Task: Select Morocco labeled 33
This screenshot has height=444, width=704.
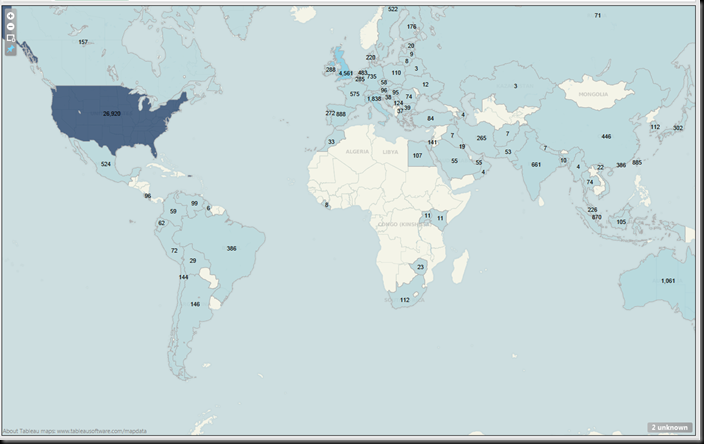Action: click(x=331, y=142)
